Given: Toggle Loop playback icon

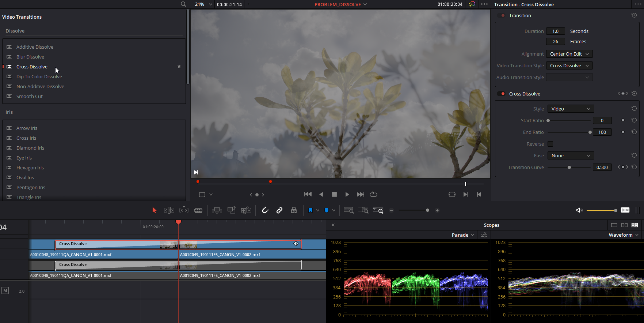Looking at the screenshot, I should coord(373,194).
